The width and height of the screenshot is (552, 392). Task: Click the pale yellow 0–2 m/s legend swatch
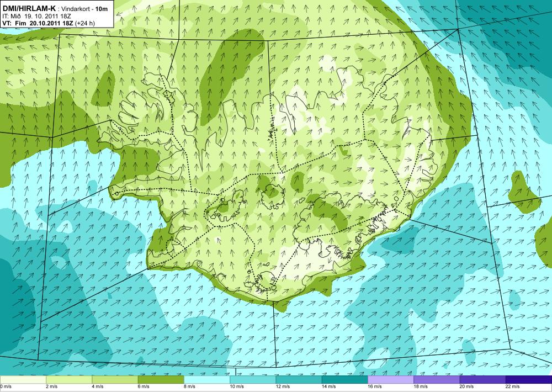[x=23, y=380]
